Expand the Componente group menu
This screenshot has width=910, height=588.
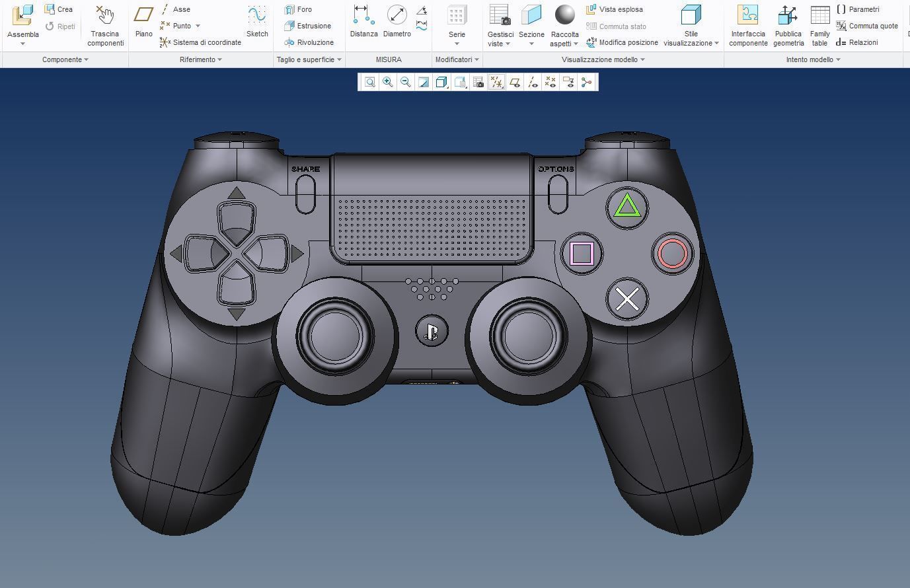(65, 59)
